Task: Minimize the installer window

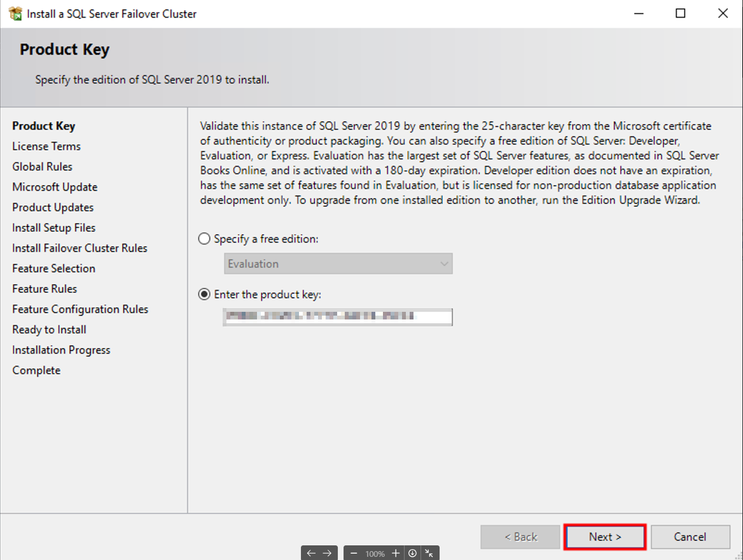Action: [x=639, y=13]
